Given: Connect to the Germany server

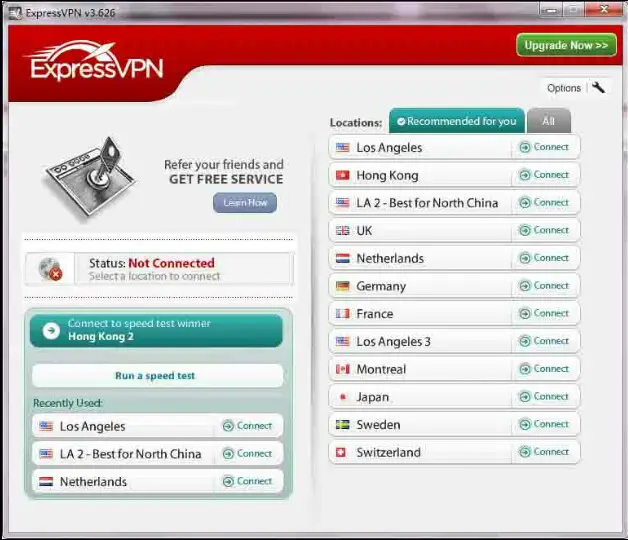Looking at the screenshot, I should 544,286.
